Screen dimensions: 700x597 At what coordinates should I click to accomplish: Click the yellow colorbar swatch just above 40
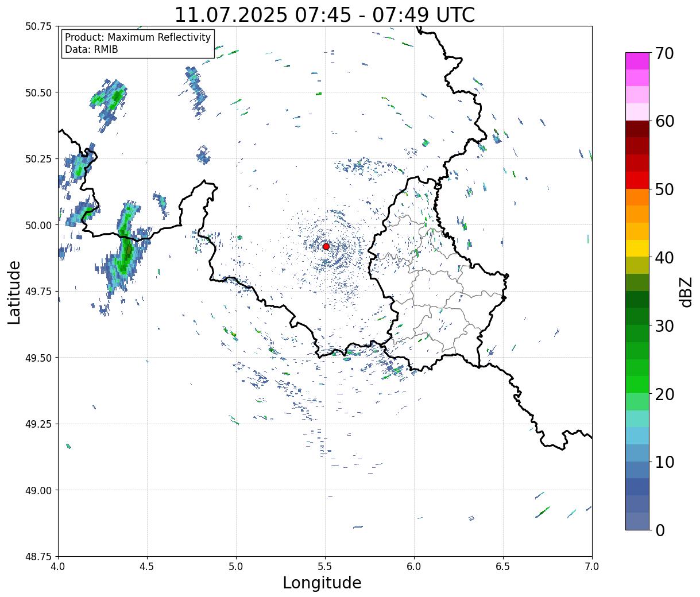point(637,249)
